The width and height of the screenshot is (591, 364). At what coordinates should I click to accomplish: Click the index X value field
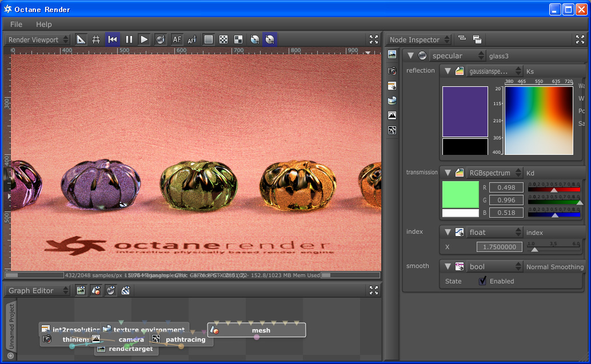[x=499, y=247]
